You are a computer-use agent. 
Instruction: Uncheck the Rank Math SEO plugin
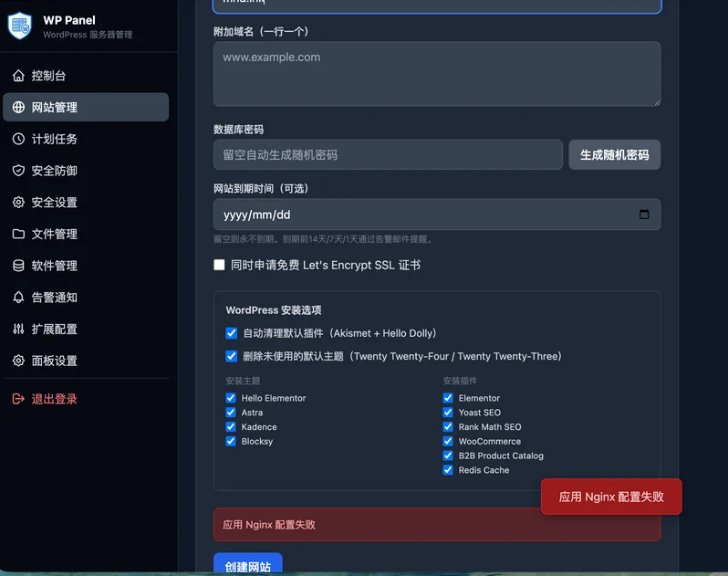point(448,426)
